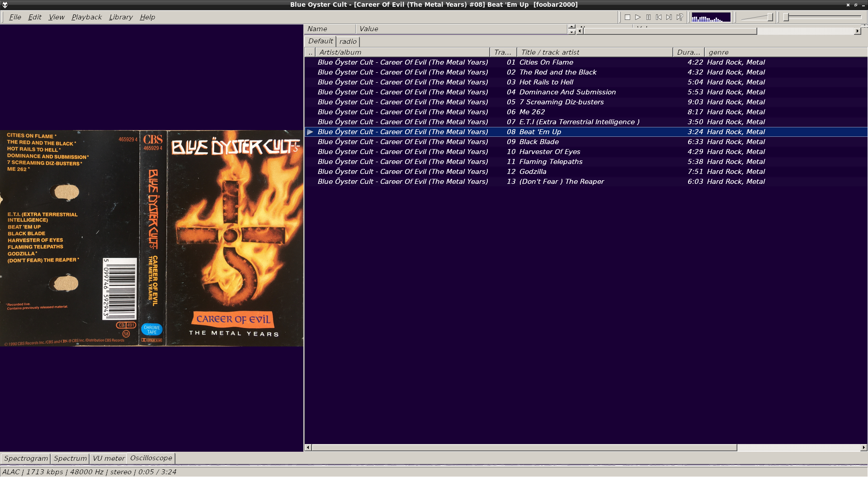Select track 01 Cities On Flame
Image resolution: width=868 pixels, height=477 pixels.
[586, 62]
